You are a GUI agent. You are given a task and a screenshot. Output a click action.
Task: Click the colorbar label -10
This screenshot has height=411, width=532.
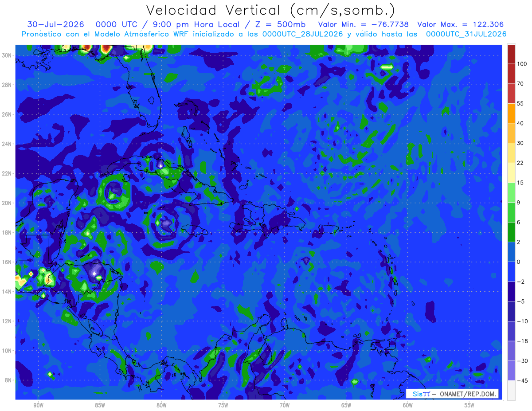click(522, 321)
